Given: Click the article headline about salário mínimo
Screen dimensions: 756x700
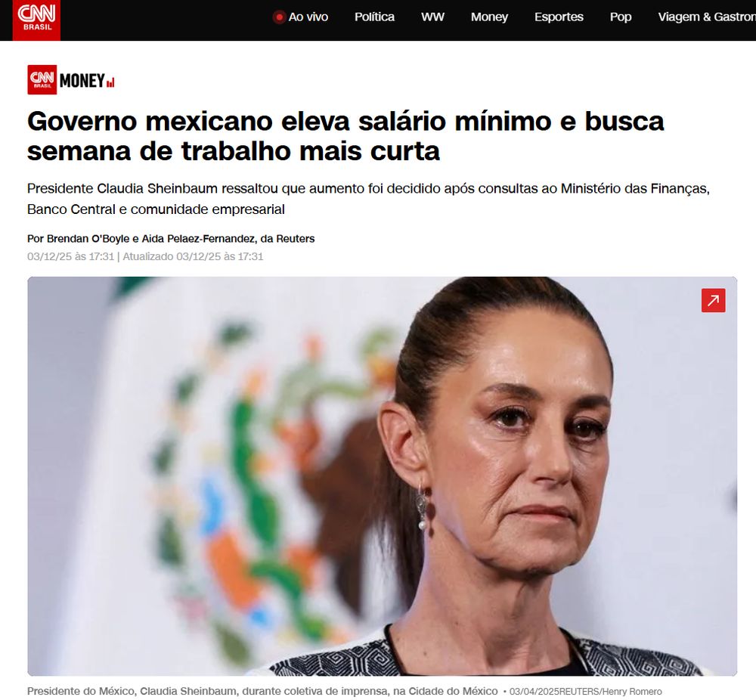Looking at the screenshot, I should click(x=345, y=135).
